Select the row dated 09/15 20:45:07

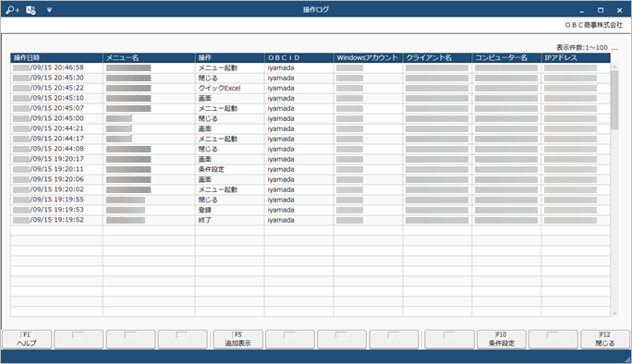click(x=310, y=108)
